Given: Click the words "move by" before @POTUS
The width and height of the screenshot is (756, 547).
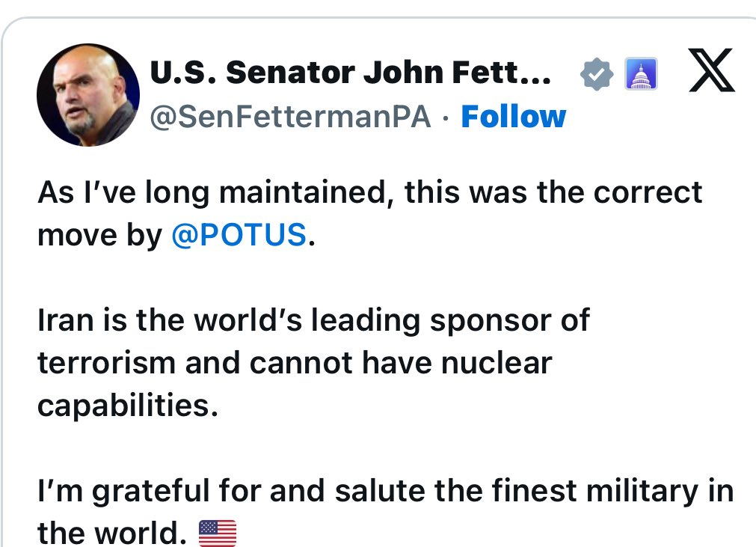Looking at the screenshot, I should (x=99, y=235).
